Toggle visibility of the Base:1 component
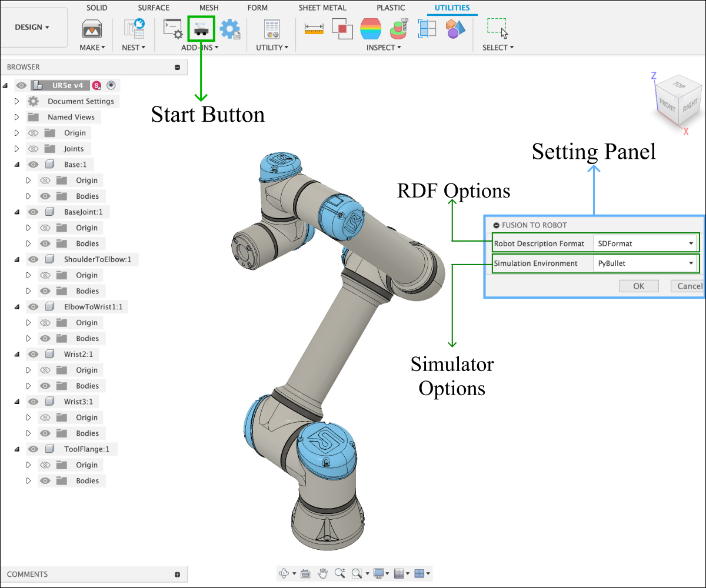Viewport: 706px width, 588px height. [34, 165]
